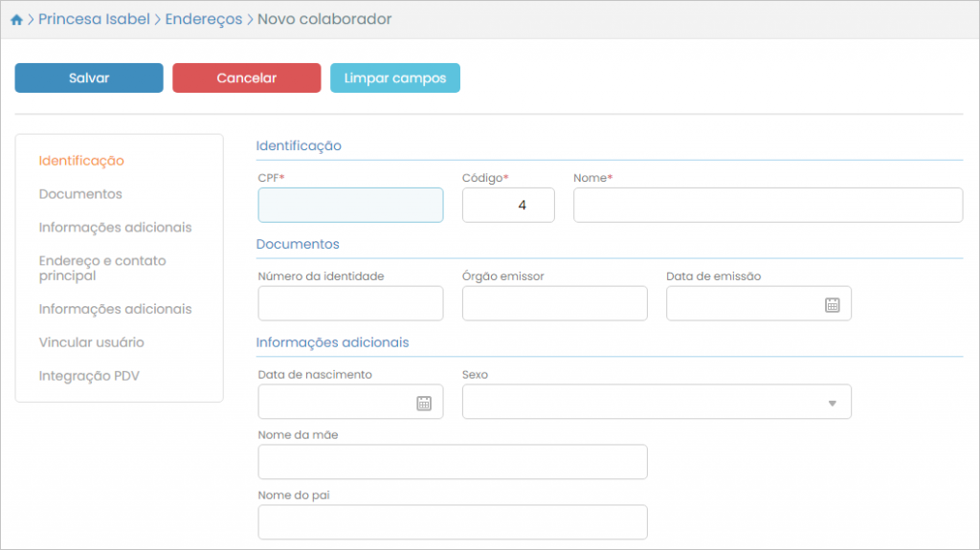Open calendar picker for Data de nascimento

424,403
